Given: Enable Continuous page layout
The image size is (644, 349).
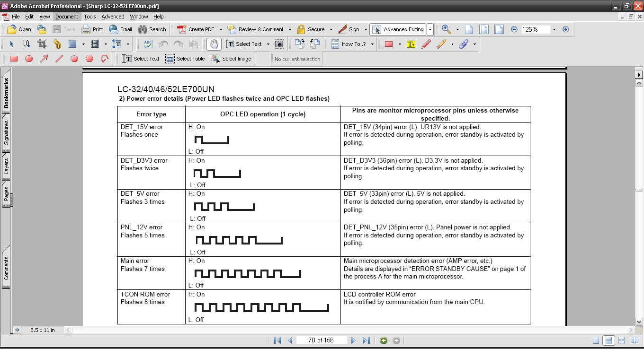Looking at the screenshot, I should pyautogui.click(x=609, y=340).
